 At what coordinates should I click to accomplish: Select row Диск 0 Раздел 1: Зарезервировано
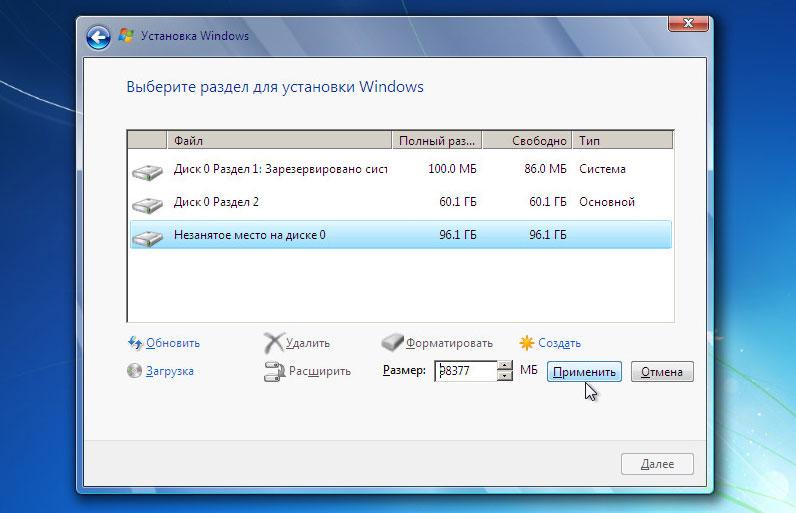(x=401, y=169)
